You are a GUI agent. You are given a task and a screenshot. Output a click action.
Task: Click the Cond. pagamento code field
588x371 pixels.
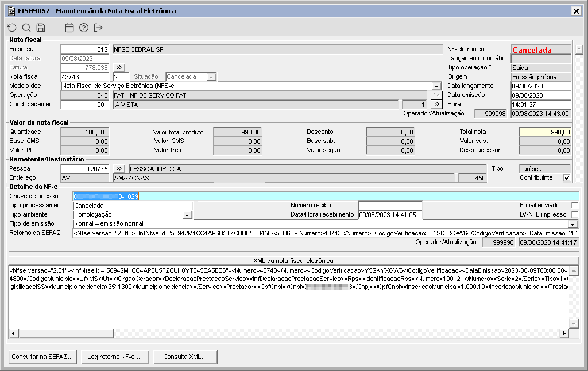click(85, 105)
